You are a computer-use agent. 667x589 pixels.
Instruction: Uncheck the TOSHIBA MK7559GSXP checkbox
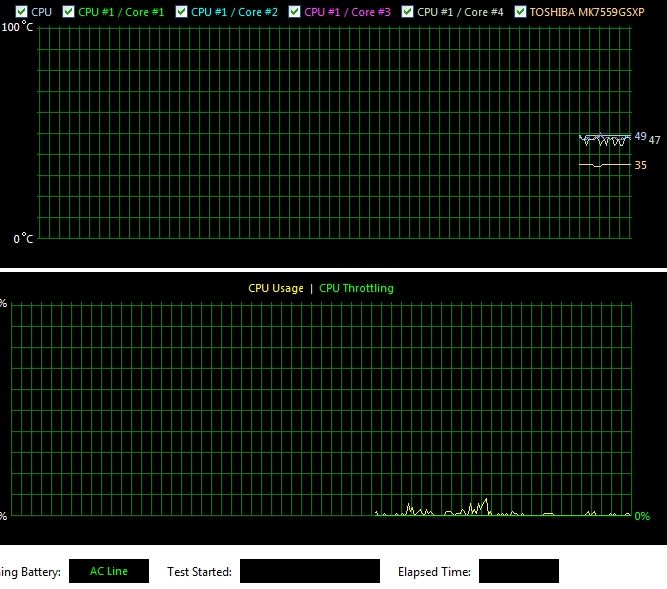click(x=520, y=12)
